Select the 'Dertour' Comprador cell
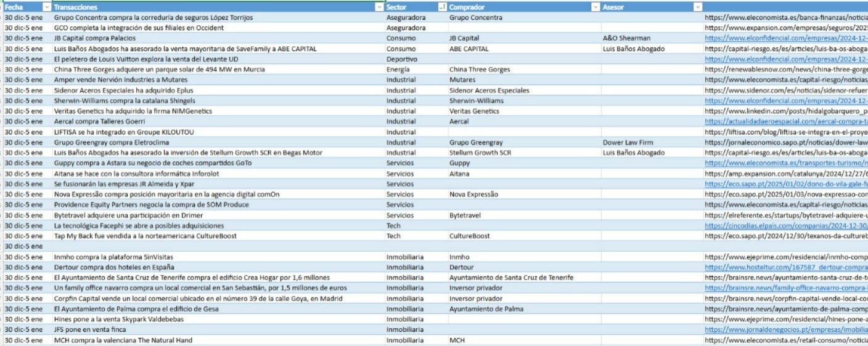This screenshot has width=868, height=346. (x=525, y=267)
